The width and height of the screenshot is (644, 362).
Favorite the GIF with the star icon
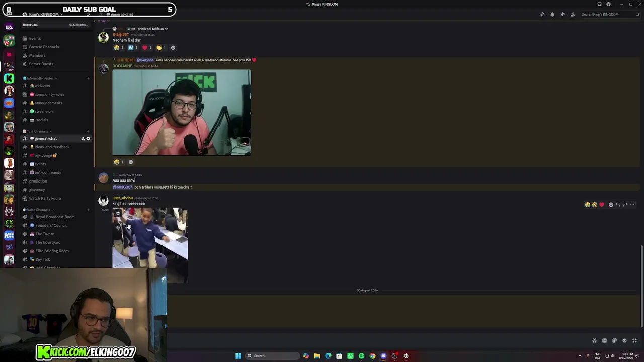(118, 213)
